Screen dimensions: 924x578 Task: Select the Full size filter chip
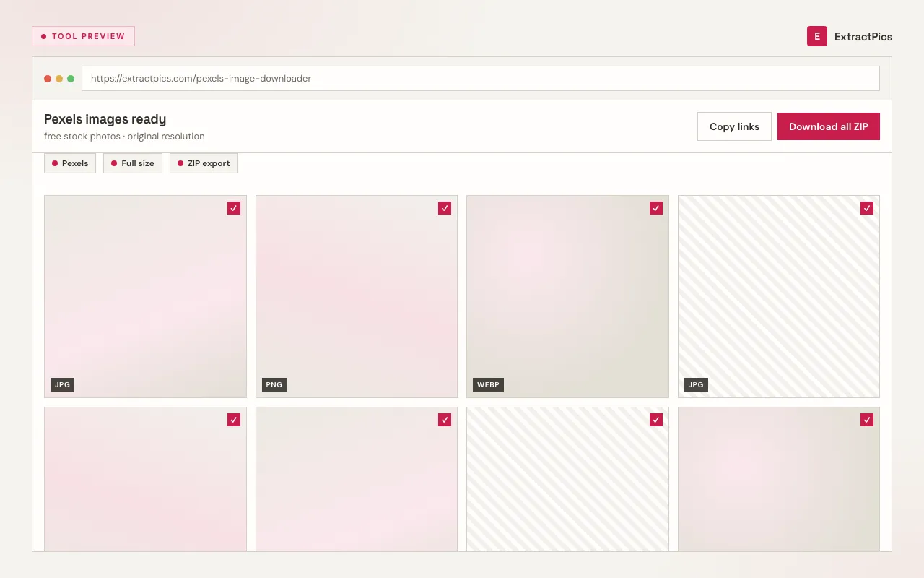click(133, 163)
